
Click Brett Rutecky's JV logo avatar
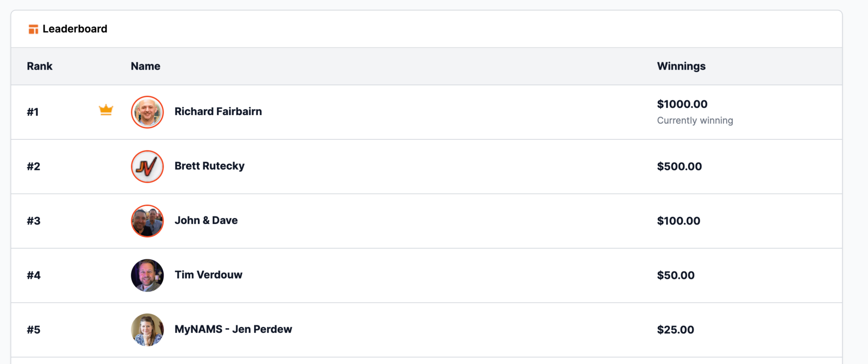(147, 167)
